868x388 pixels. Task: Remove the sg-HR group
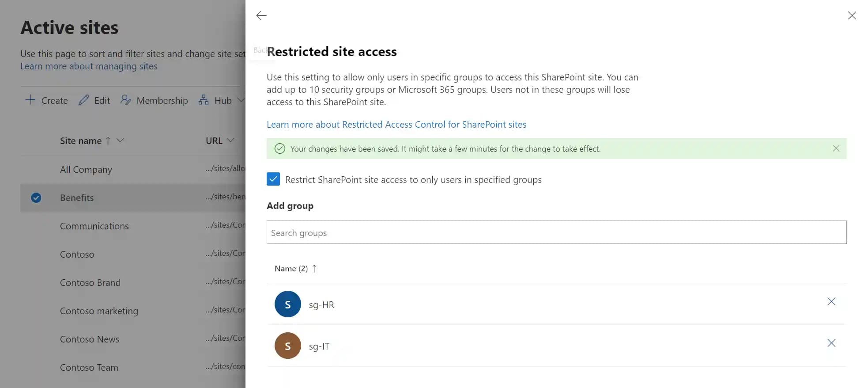(x=831, y=301)
